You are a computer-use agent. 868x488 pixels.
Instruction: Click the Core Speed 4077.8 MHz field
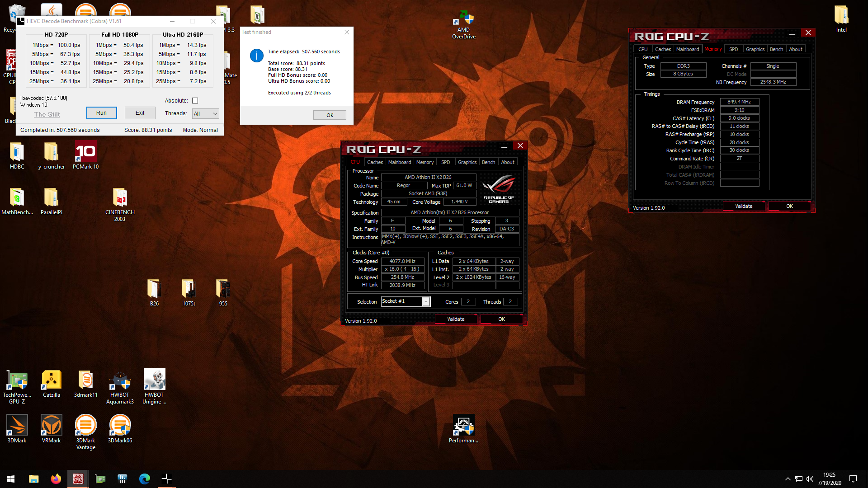click(x=402, y=261)
